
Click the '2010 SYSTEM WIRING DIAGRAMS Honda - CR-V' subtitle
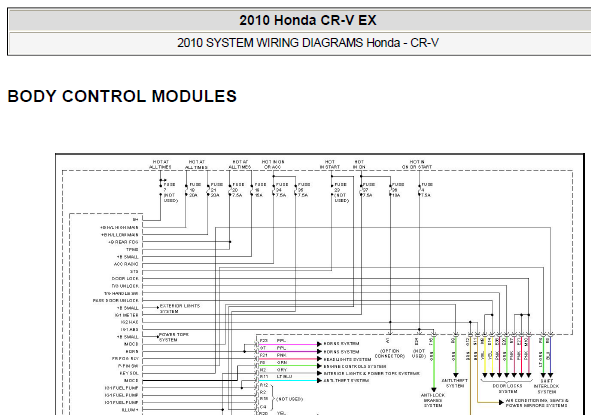308,43
